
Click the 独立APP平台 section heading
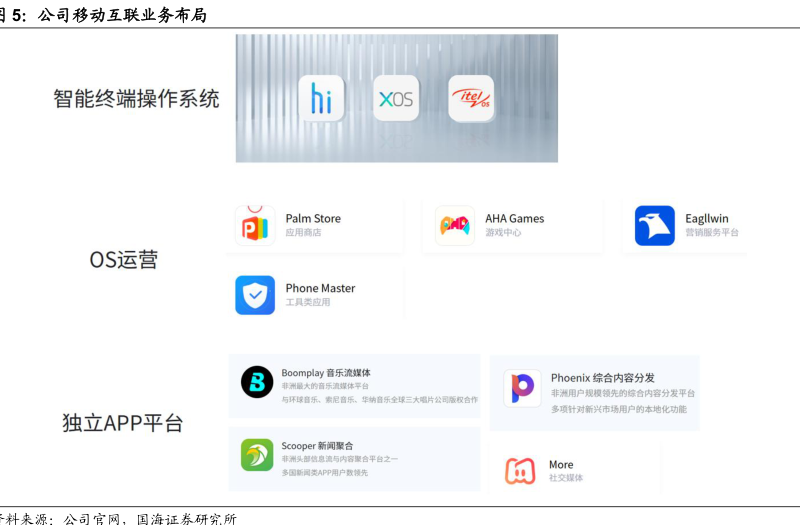click(x=123, y=423)
